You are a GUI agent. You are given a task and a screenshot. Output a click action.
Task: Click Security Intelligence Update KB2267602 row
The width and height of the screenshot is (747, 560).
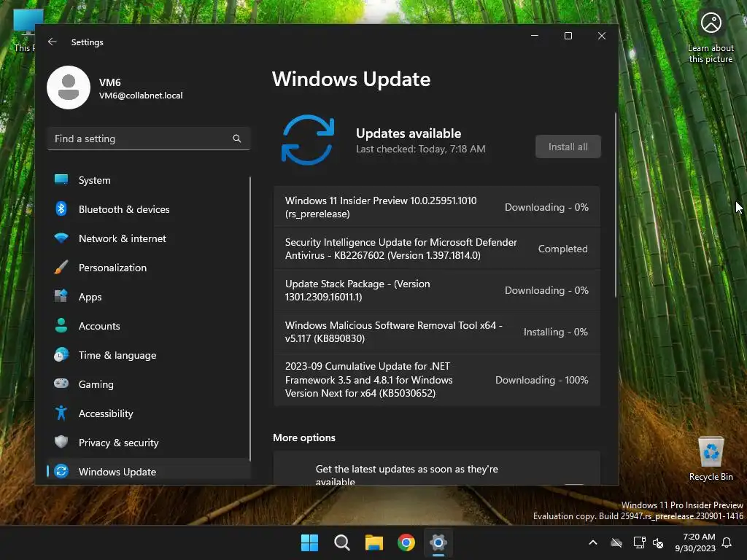437,249
